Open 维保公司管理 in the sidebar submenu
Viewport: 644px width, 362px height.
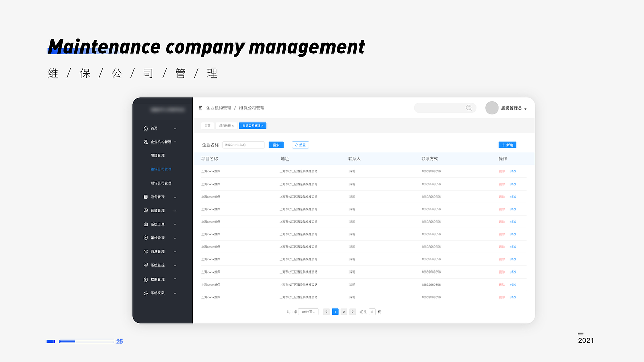tap(161, 169)
